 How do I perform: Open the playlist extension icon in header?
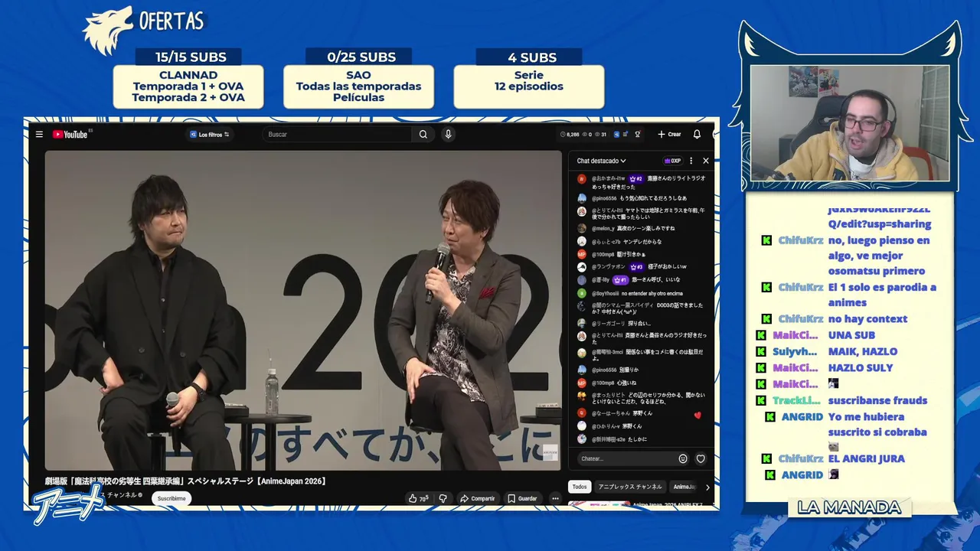[x=626, y=134]
